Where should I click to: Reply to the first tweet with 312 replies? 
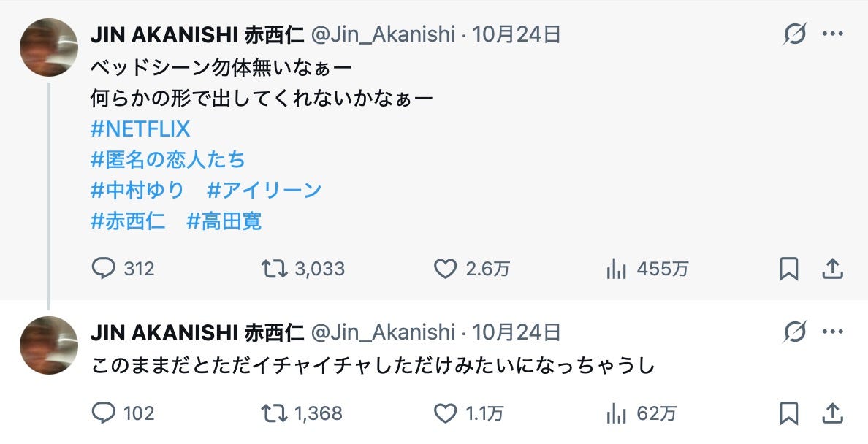(104, 269)
